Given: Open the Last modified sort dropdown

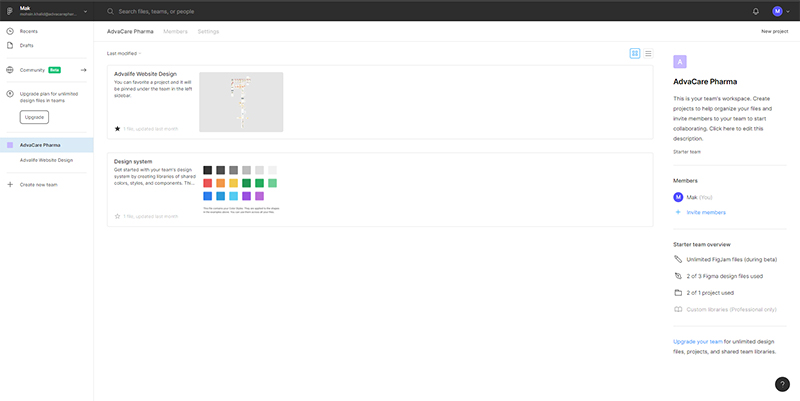Looking at the screenshot, I should coord(124,53).
